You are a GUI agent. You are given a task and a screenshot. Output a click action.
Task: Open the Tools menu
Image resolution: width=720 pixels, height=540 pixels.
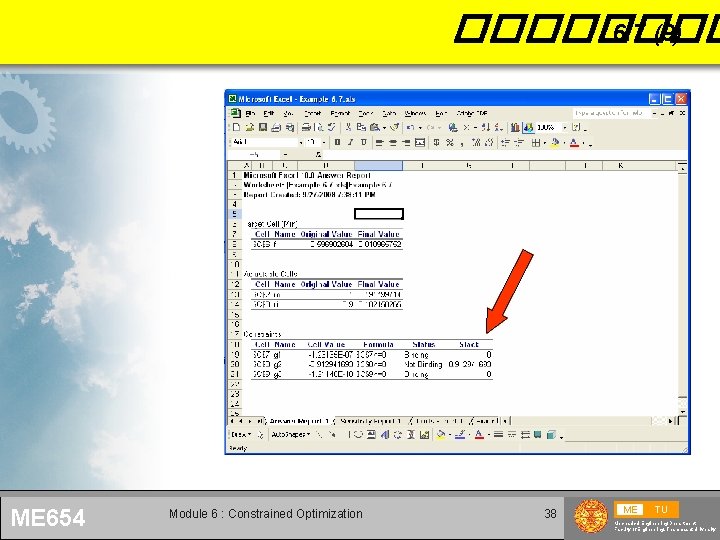pos(366,113)
